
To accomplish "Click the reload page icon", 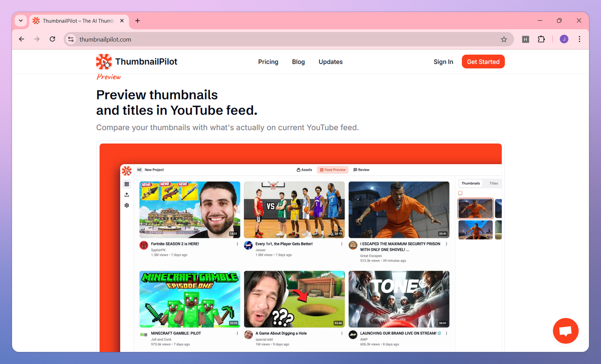I will [x=52, y=39].
